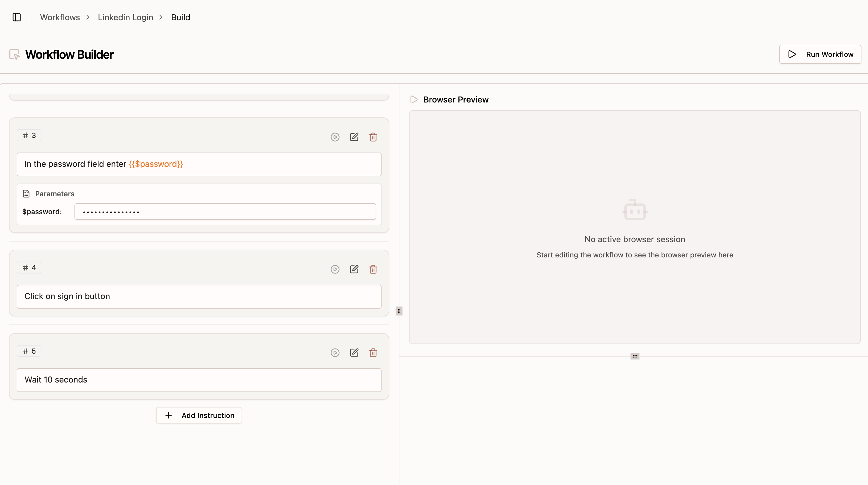Delete the Wait 10 seconds instruction
868x485 pixels.
[x=373, y=352]
